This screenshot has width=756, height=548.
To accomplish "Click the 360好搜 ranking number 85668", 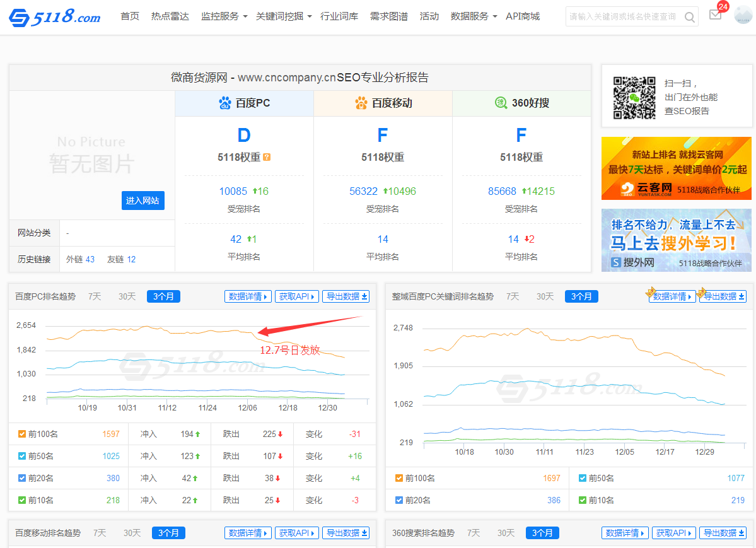I will click(x=502, y=192).
